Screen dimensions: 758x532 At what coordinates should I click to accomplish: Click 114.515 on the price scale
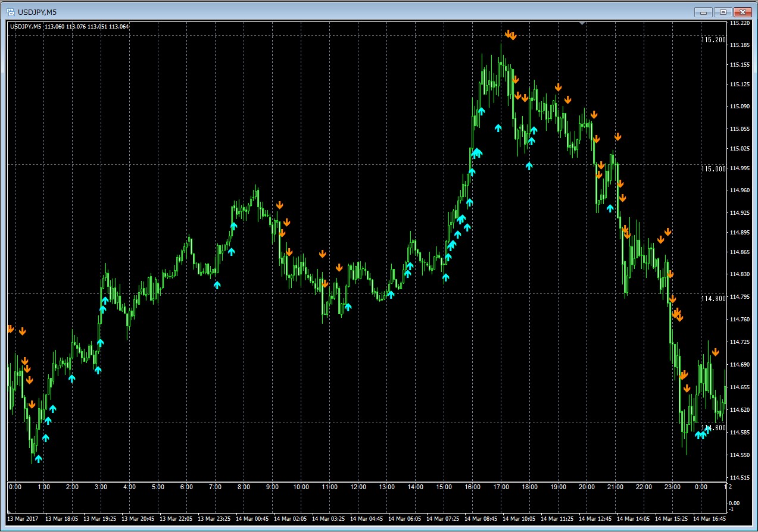pos(740,478)
